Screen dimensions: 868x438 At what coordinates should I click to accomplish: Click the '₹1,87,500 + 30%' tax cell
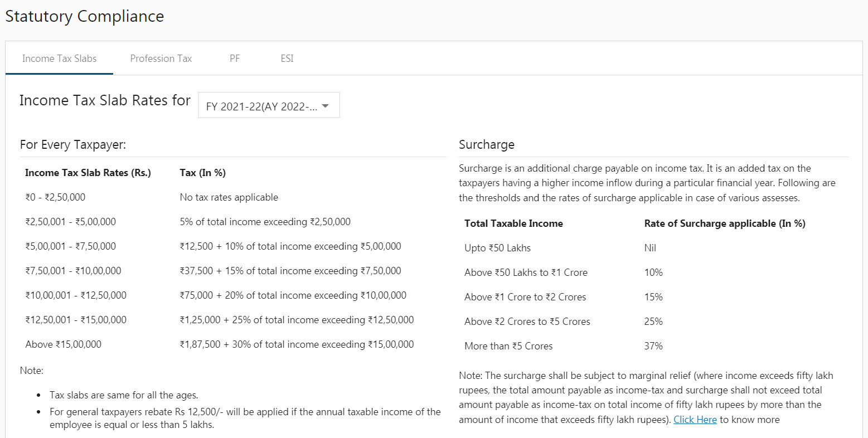pos(297,344)
